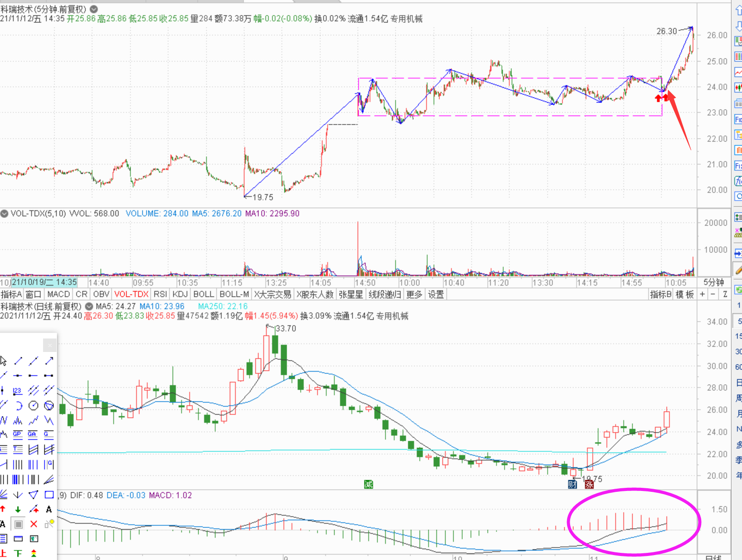Viewport: 742px width, 560px height.
Task: Expand the VOL-TDX indicator dropdown arrow
Action: 4,213
